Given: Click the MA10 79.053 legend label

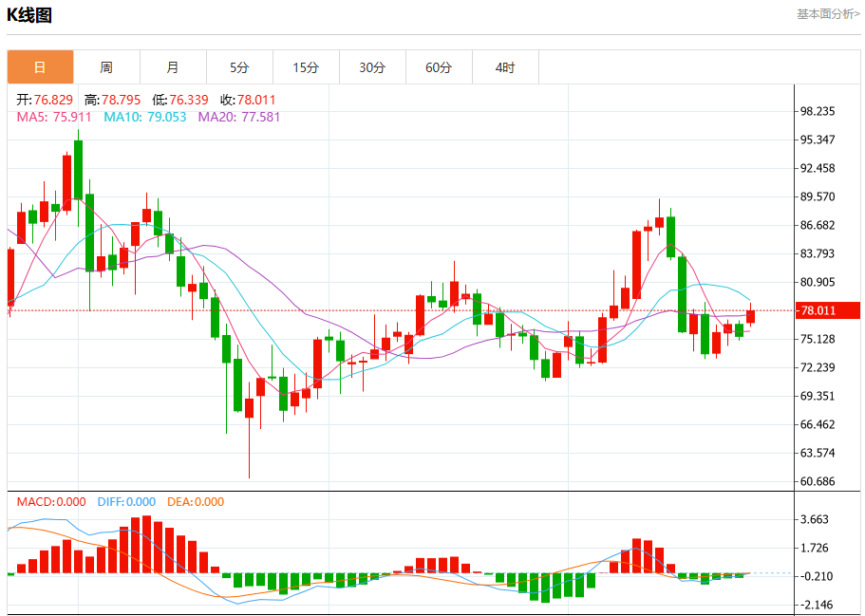Looking at the screenshot, I should (145, 117).
